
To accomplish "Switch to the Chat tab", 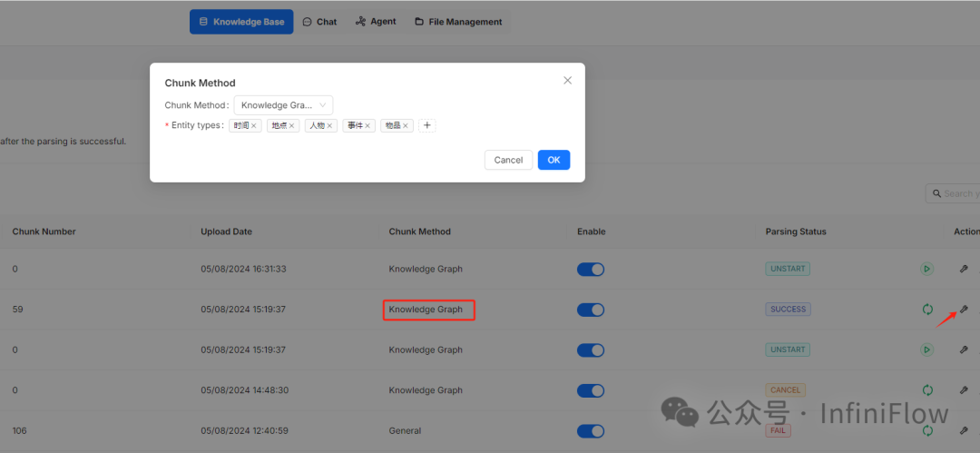I will pos(319,22).
